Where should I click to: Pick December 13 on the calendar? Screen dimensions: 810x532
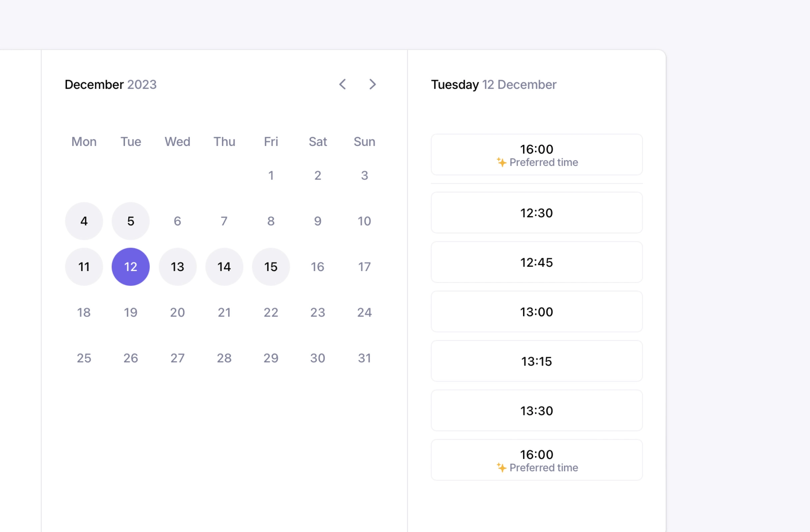178,267
